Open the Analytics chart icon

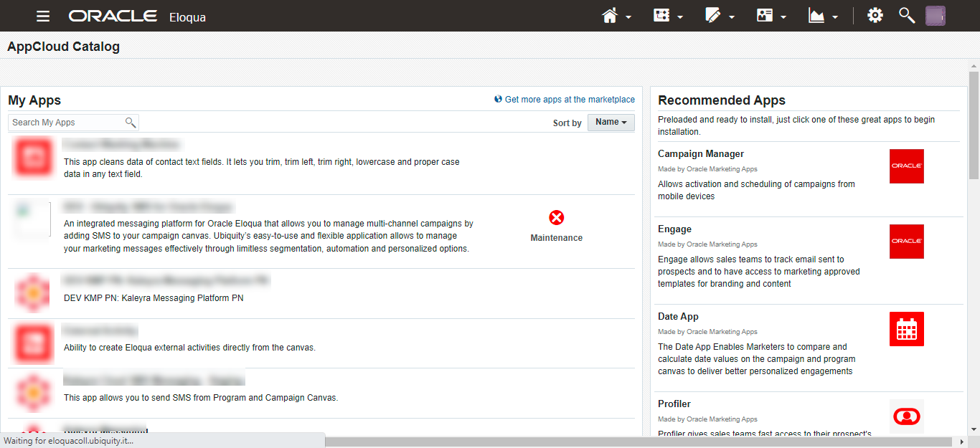816,15
